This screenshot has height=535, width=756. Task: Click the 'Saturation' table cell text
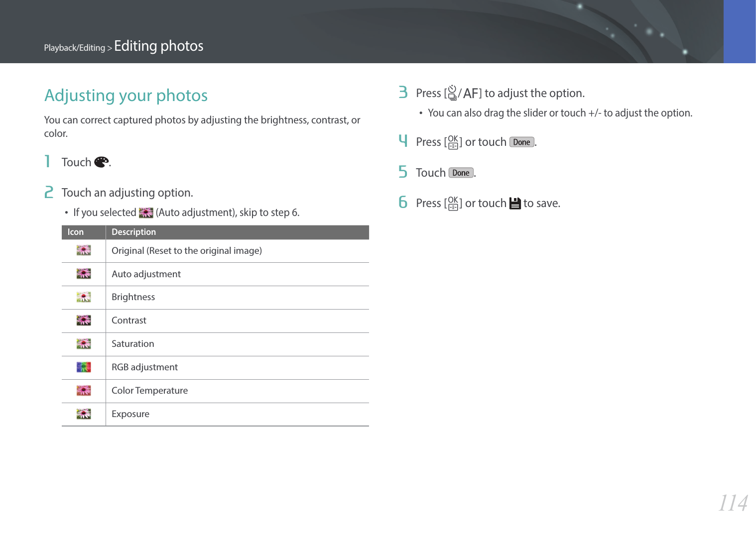coord(133,344)
